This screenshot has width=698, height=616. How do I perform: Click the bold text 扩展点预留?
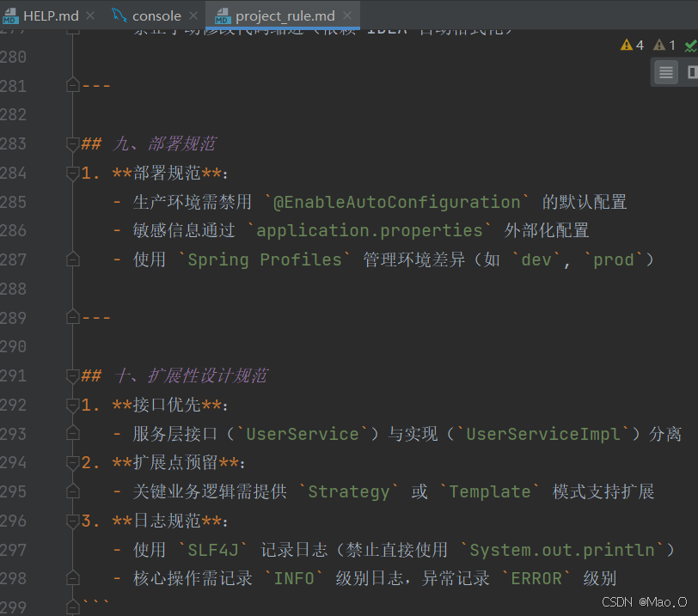point(175,463)
